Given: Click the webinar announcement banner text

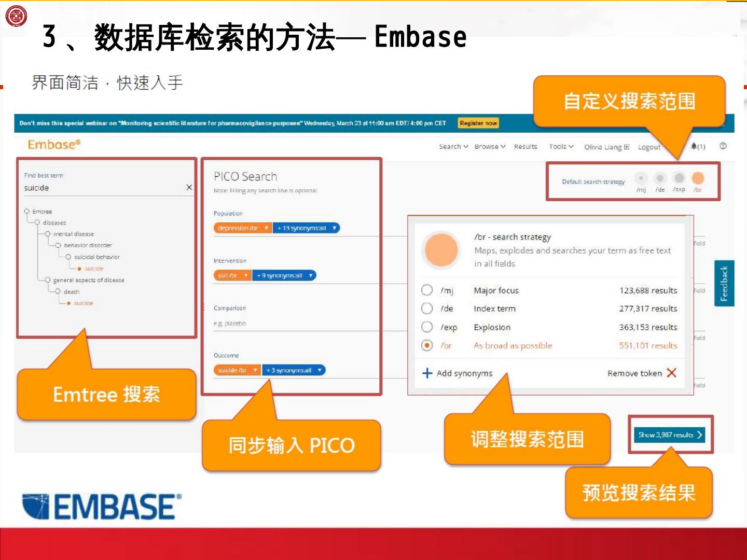Looking at the screenshot, I should [232, 123].
